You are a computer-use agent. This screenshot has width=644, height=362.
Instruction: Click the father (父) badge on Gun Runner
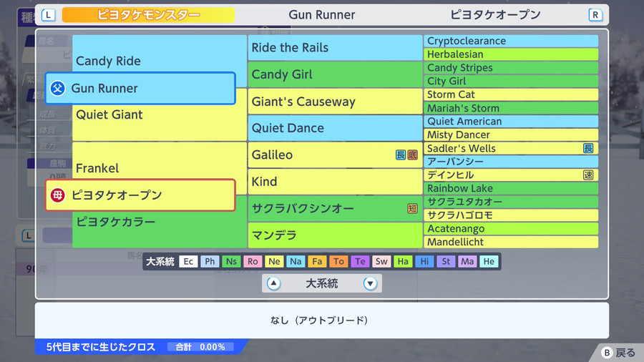point(57,88)
